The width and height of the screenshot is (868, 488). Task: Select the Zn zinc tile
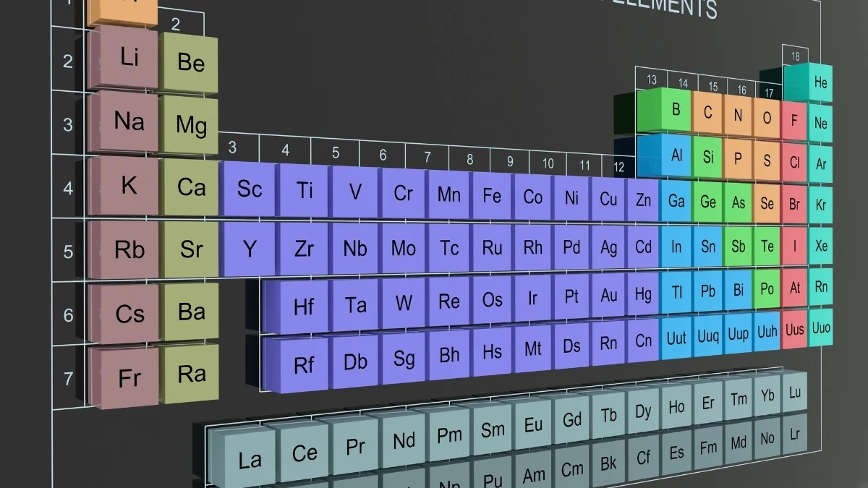643,200
